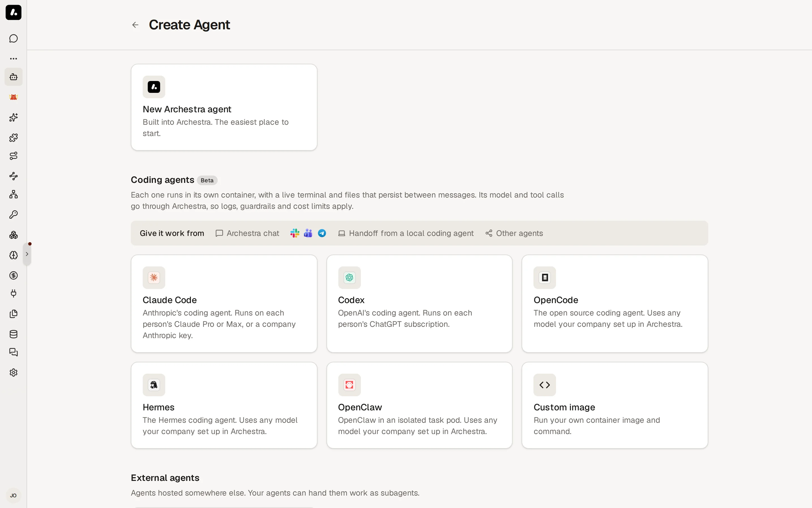This screenshot has height=508, width=812.
Task: Click the Codex OpenAI logo icon
Action: point(349,277)
